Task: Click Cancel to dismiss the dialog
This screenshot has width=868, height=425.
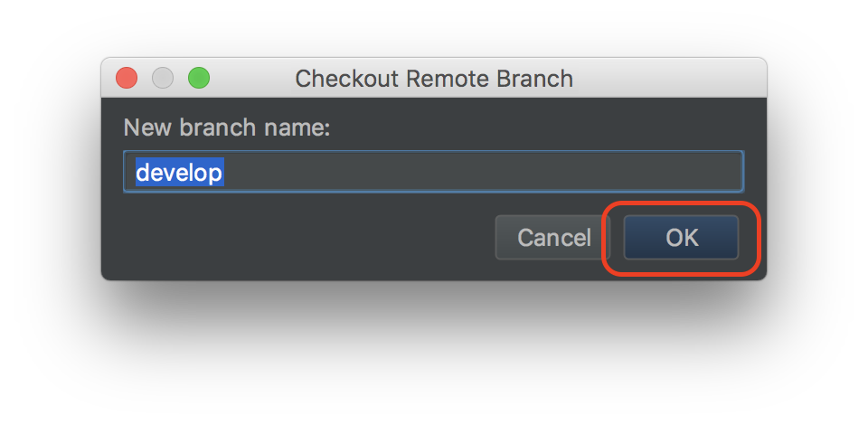Action: click(x=553, y=238)
